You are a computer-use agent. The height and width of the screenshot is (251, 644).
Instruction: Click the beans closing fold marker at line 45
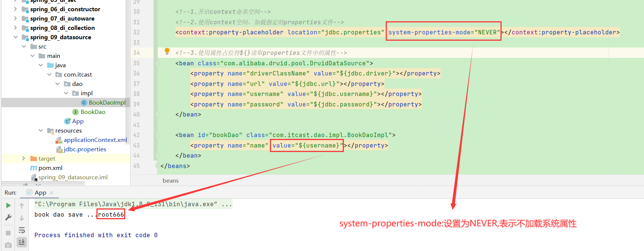157,166
